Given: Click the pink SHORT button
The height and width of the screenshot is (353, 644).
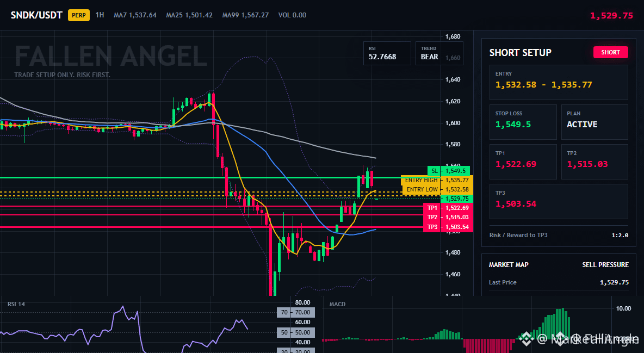Looking at the screenshot, I should click(611, 52).
